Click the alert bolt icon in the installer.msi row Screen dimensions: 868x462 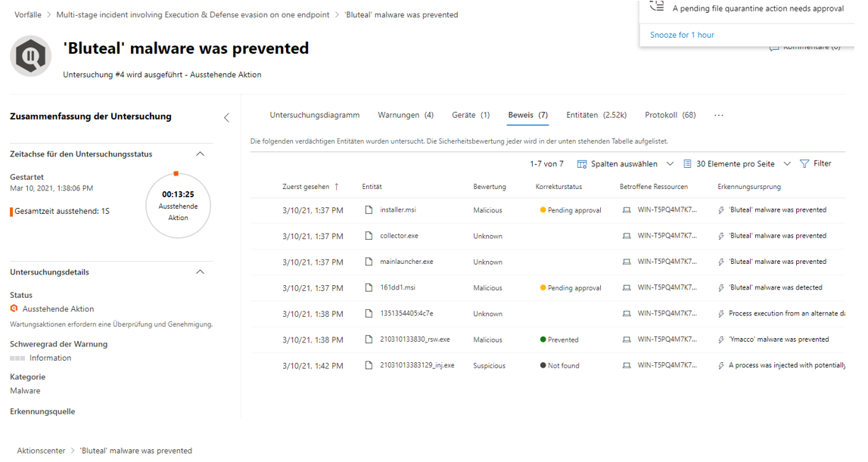pyautogui.click(x=720, y=210)
